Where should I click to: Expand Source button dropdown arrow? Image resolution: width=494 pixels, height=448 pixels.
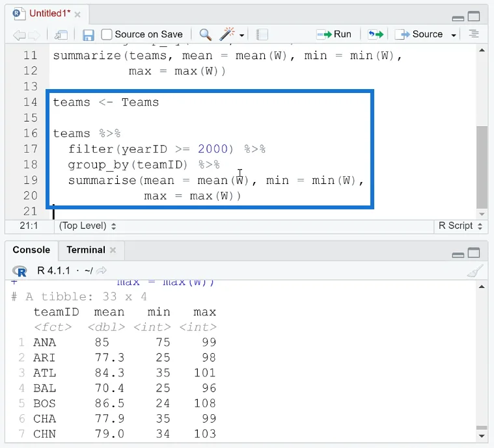454,35
